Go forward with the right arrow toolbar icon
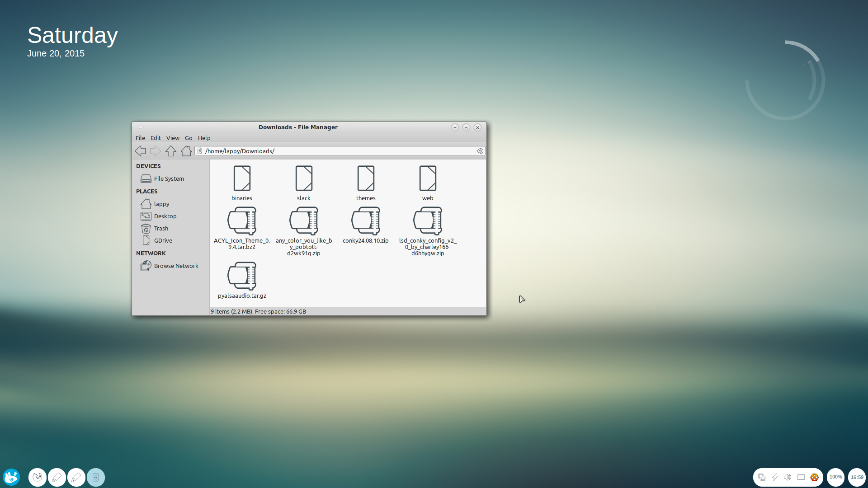The image size is (868, 488). 156,151
